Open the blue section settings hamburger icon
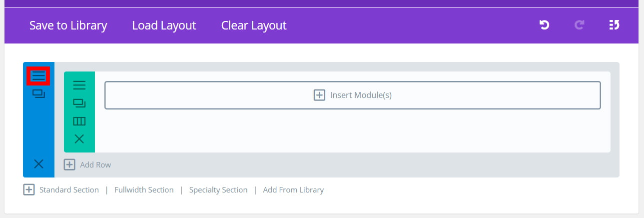This screenshot has height=218, width=644. pyautogui.click(x=38, y=76)
